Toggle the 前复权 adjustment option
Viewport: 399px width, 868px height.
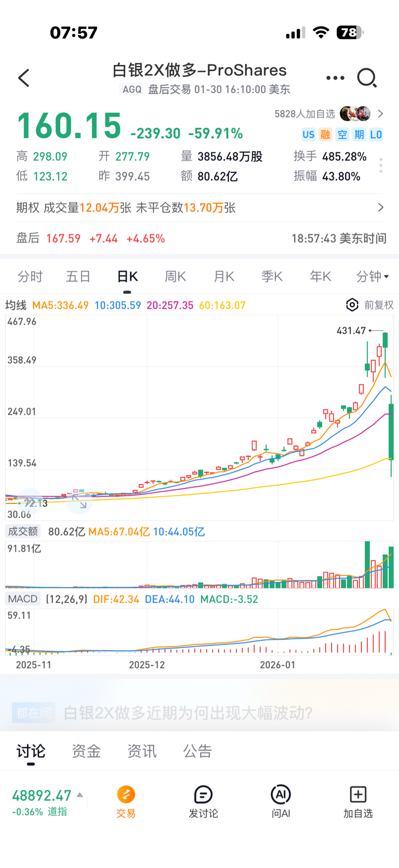379,305
